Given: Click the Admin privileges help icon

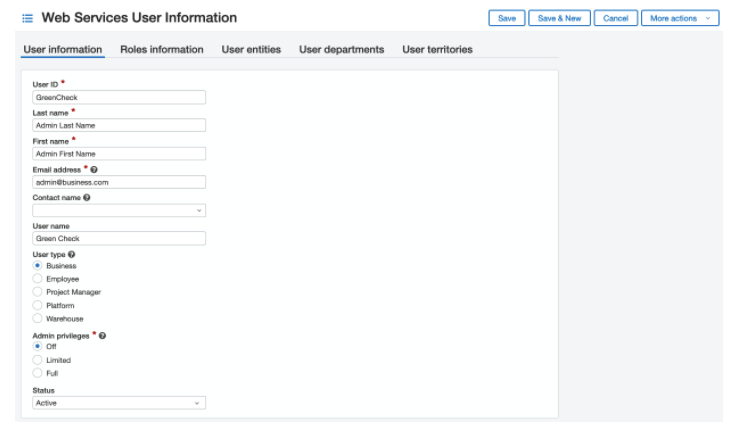Looking at the screenshot, I should (x=102, y=336).
